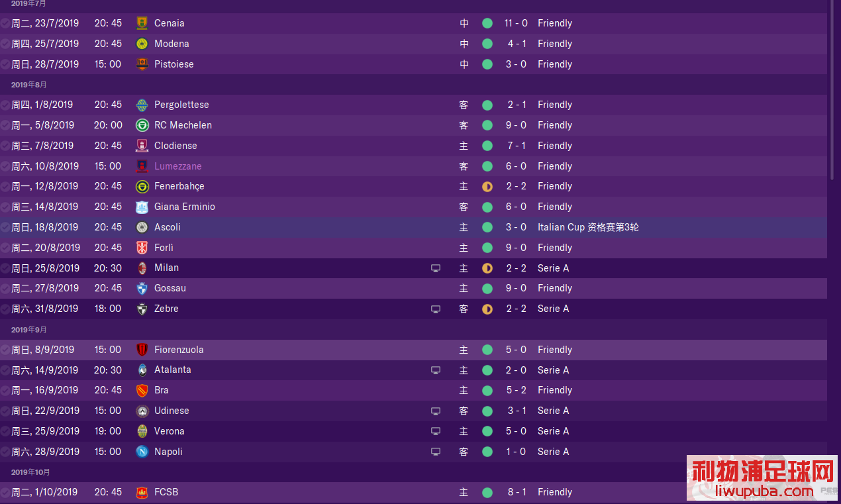The width and height of the screenshot is (841, 504).
Task: Click the orange draw indicator for Zebre match
Action: (x=487, y=309)
